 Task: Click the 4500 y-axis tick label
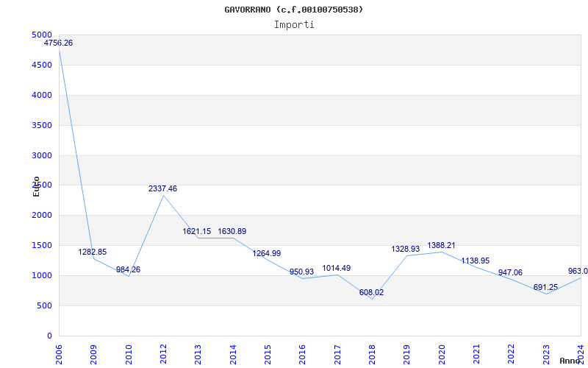point(42,66)
